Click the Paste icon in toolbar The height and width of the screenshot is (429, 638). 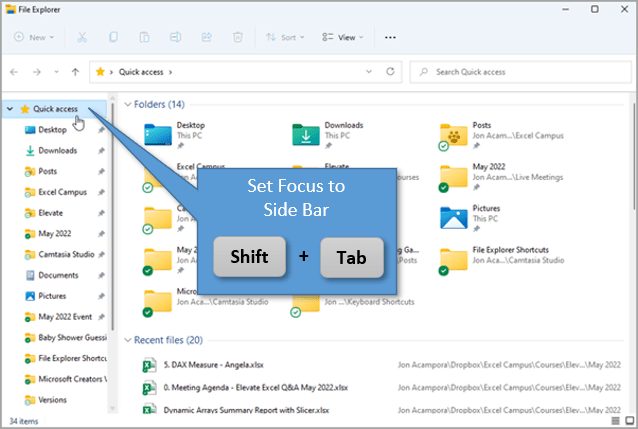[x=145, y=37]
